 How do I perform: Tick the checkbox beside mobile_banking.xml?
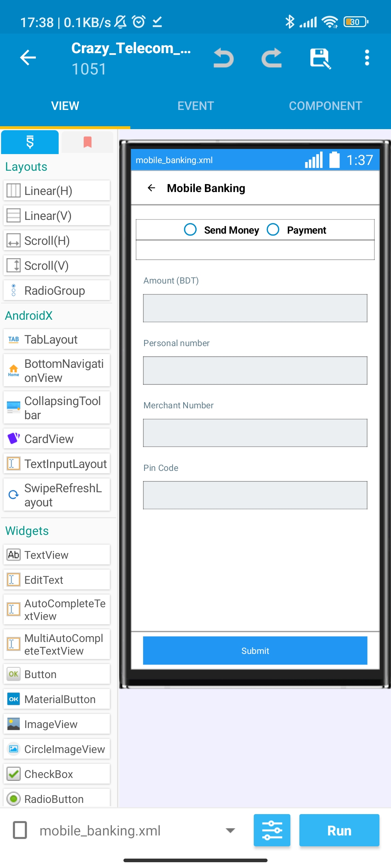coord(20,830)
